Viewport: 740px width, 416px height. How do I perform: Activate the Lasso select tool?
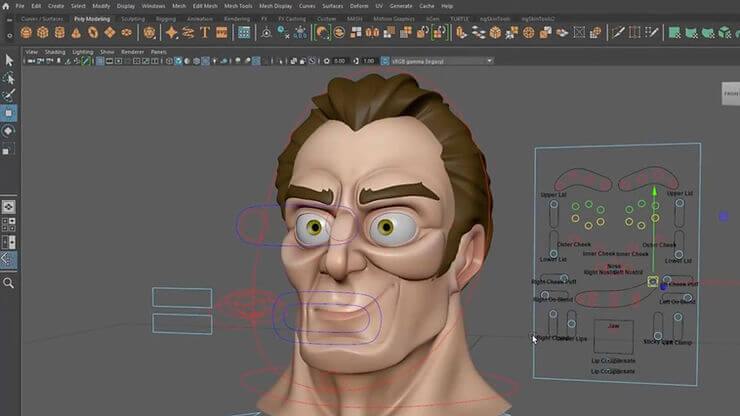8,78
